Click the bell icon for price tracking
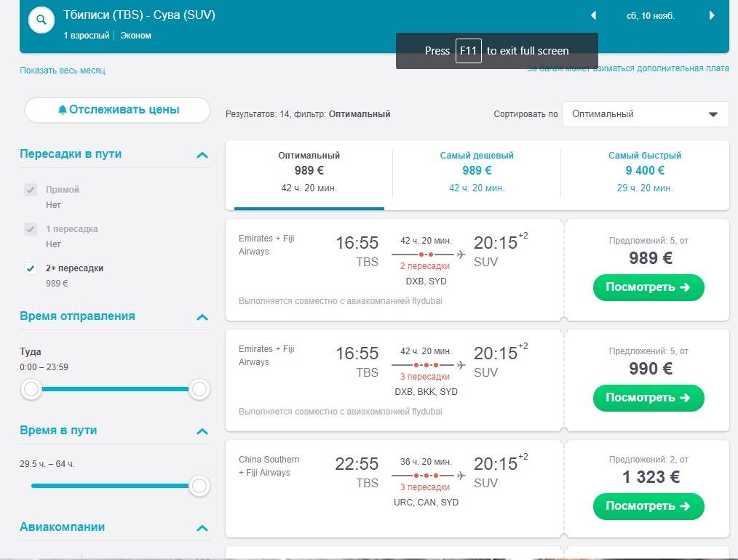Image resolution: width=738 pixels, height=560 pixels. pyautogui.click(x=63, y=110)
